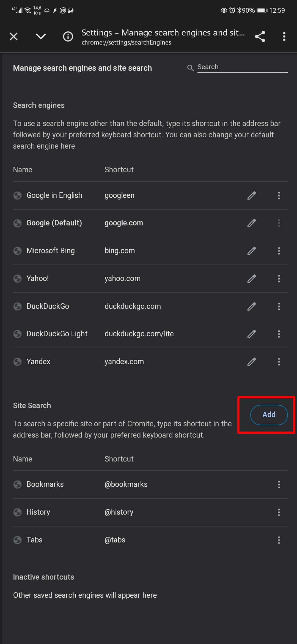This screenshot has width=297, height=644.
Task: Focus the settings Search field
Action: click(x=242, y=67)
